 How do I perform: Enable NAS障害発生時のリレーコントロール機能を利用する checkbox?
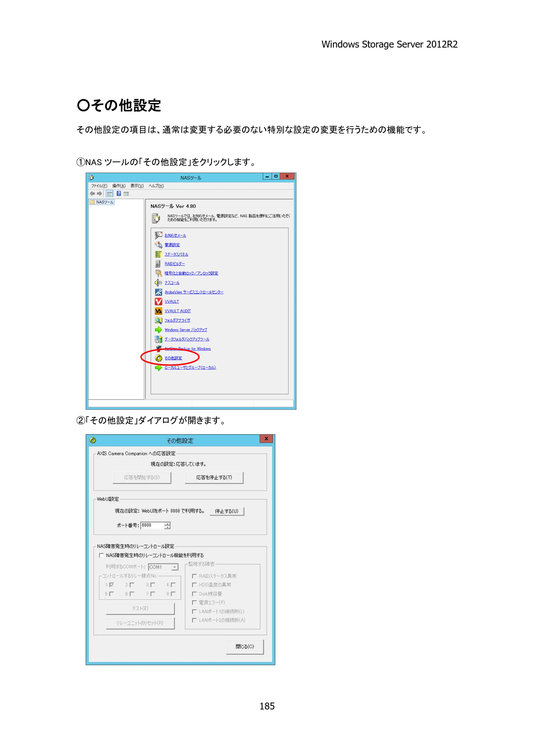click(101, 555)
